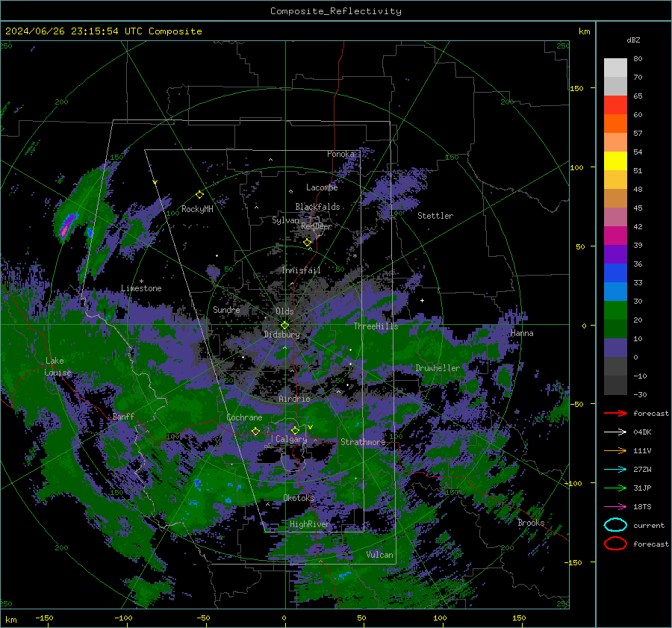Click the Airdrie label

click(294, 399)
